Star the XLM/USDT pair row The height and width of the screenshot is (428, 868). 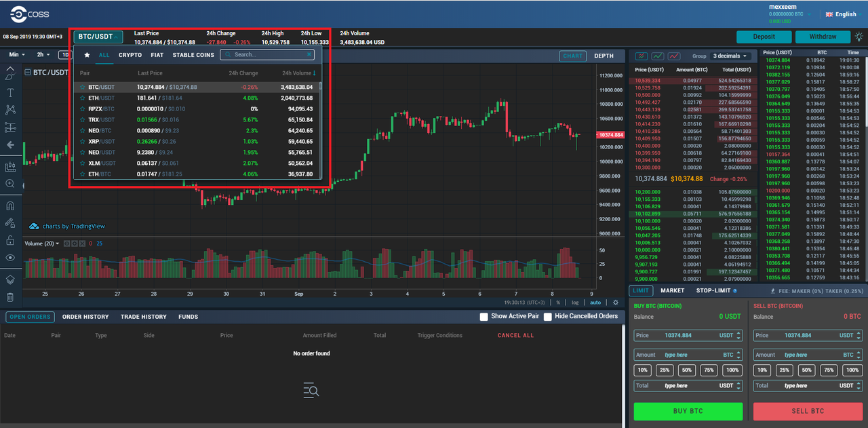point(82,163)
